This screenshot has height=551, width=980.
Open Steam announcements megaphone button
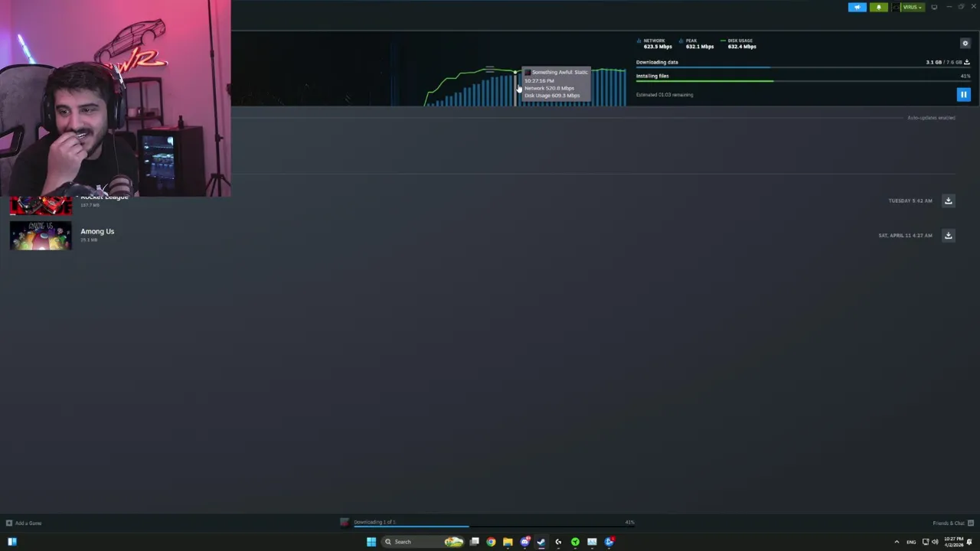(x=857, y=7)
